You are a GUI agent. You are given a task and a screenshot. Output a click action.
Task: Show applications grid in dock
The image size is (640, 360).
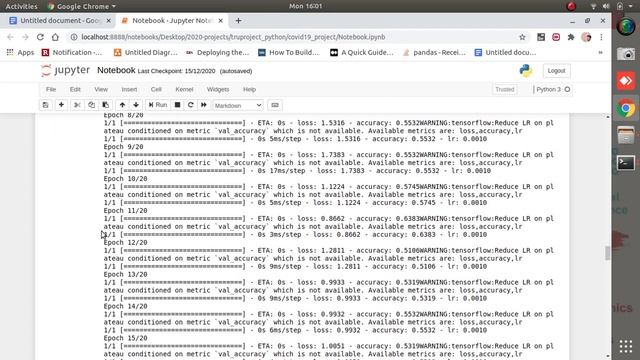pos(626,346)
